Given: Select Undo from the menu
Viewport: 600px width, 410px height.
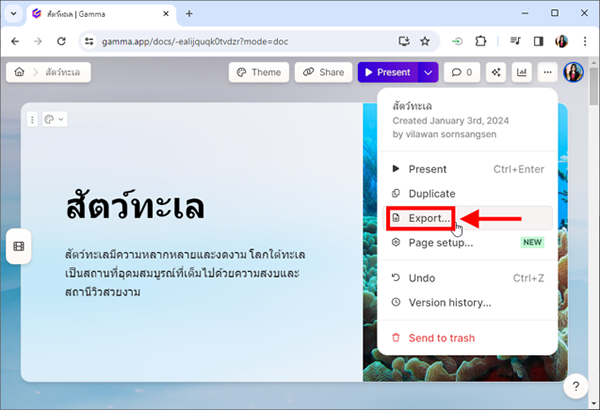Looking at the screenshot, I should click(467, 278).
